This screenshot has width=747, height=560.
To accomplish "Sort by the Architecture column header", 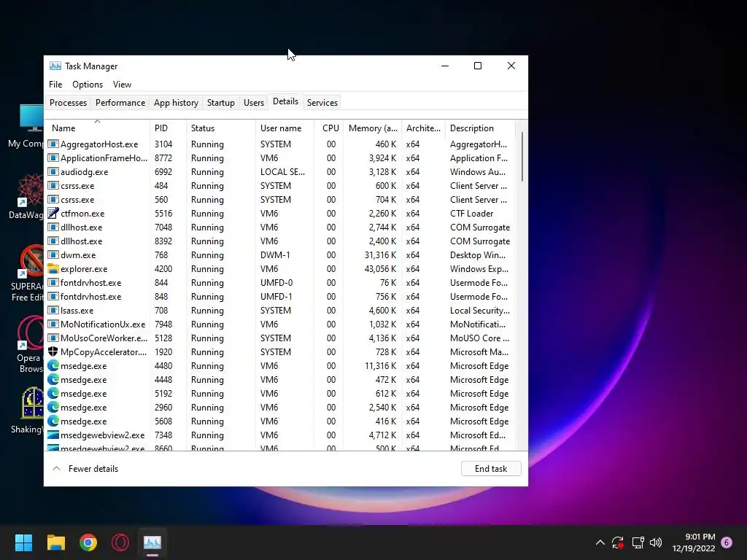I will pos(423,128).
